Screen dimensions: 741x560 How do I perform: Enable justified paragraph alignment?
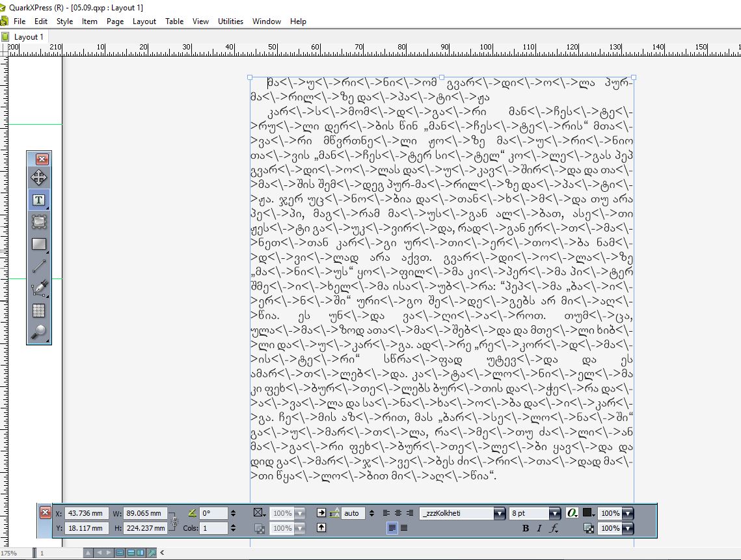[x=404, y=529]
